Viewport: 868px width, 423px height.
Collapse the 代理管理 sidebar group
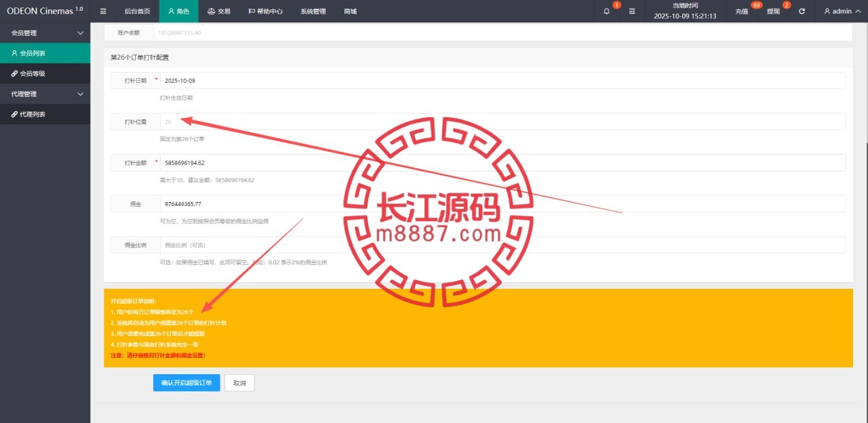pos(45,94)
